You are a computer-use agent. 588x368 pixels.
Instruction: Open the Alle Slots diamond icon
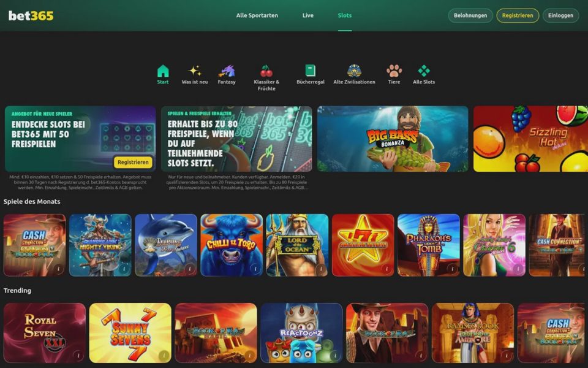pyautogui.click(x=424, y=71)
